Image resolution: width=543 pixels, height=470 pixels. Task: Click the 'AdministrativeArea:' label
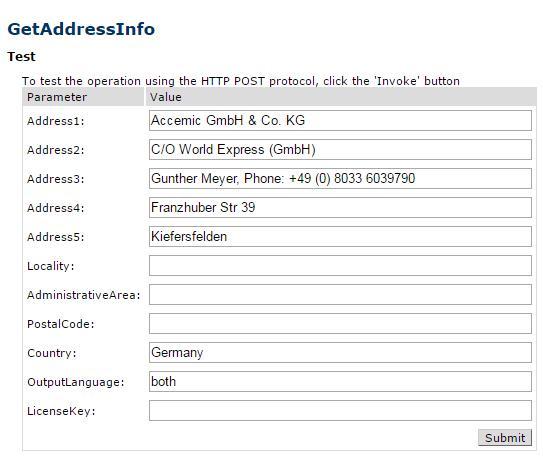tap(83, 295)
